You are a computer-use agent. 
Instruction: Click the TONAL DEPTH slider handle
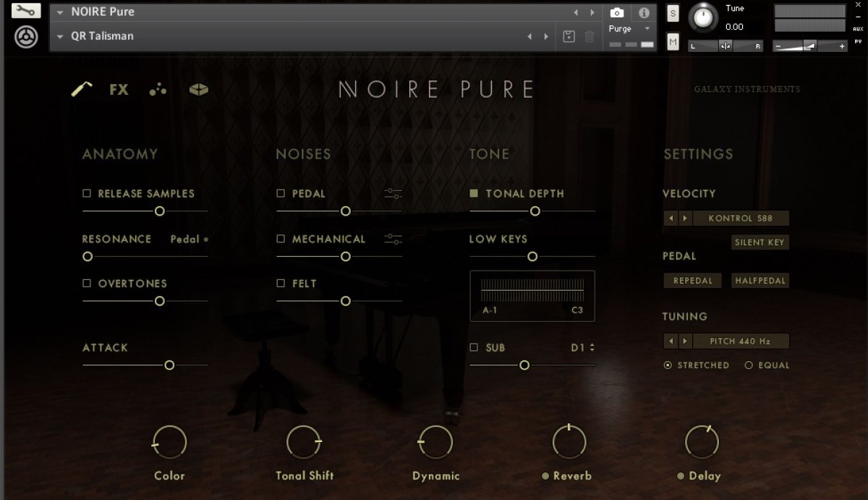(535, 211)
